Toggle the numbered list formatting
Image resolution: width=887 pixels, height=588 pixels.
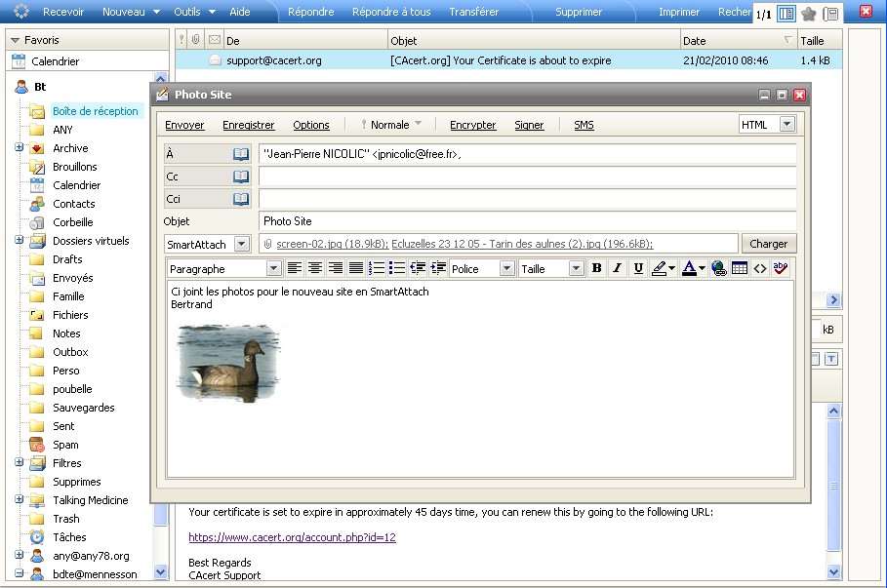[x=377, y=268]
